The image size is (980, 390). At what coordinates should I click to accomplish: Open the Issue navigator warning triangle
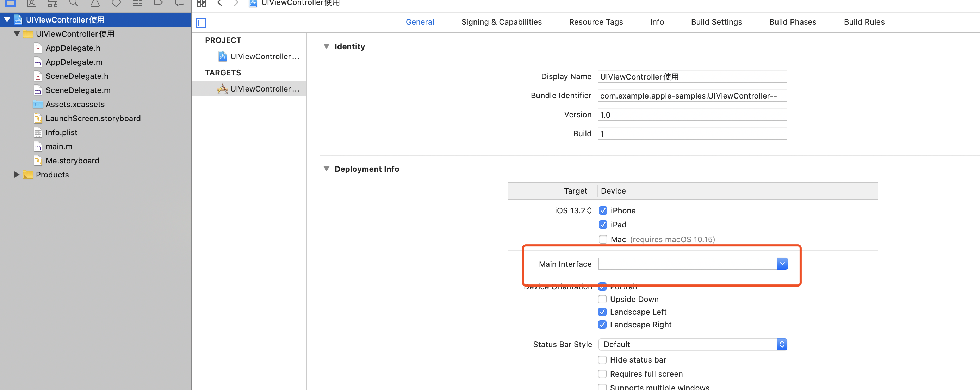(95, 3)
